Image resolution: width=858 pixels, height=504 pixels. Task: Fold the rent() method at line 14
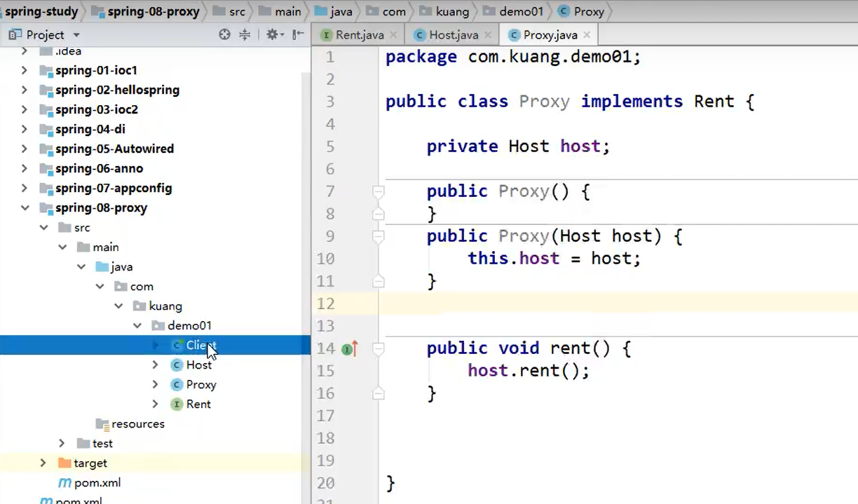(x=379, y=348)
